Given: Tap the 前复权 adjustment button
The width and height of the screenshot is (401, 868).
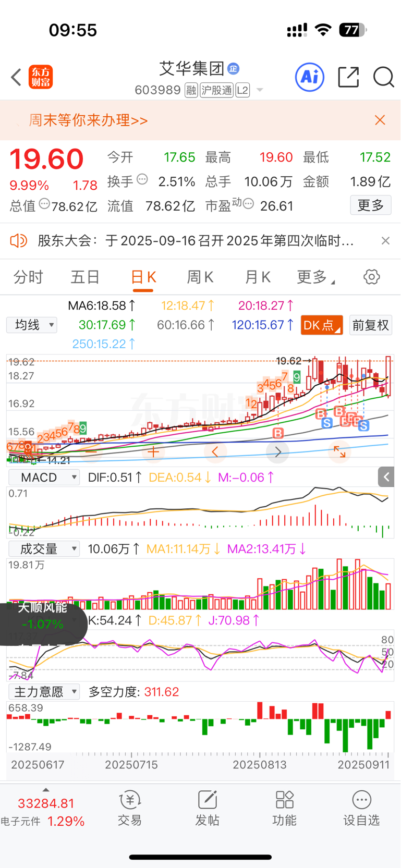Looking at the screenshot, I should 371,325.
